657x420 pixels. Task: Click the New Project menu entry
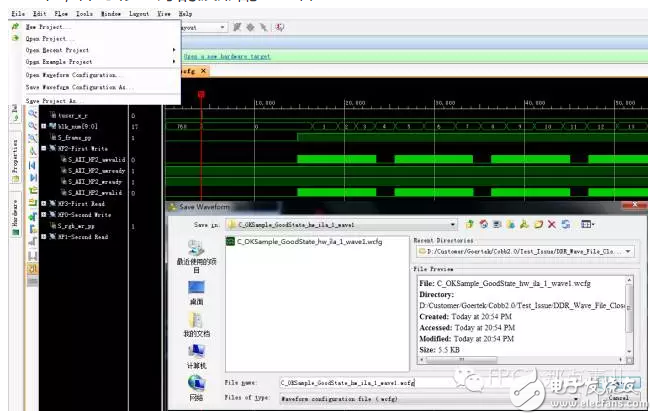click(x=50, y=27)
